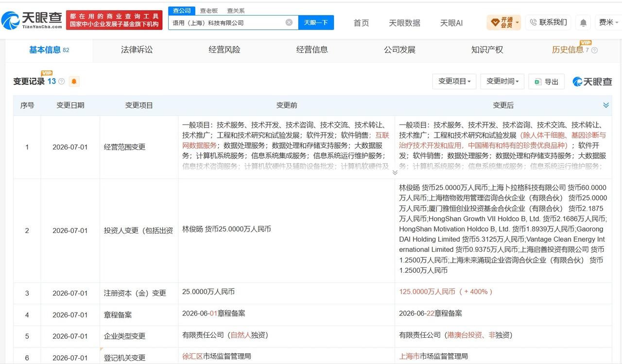Select the 法律诉讼 tab
The image size is (622, 364).
click(x=137, y=50)
